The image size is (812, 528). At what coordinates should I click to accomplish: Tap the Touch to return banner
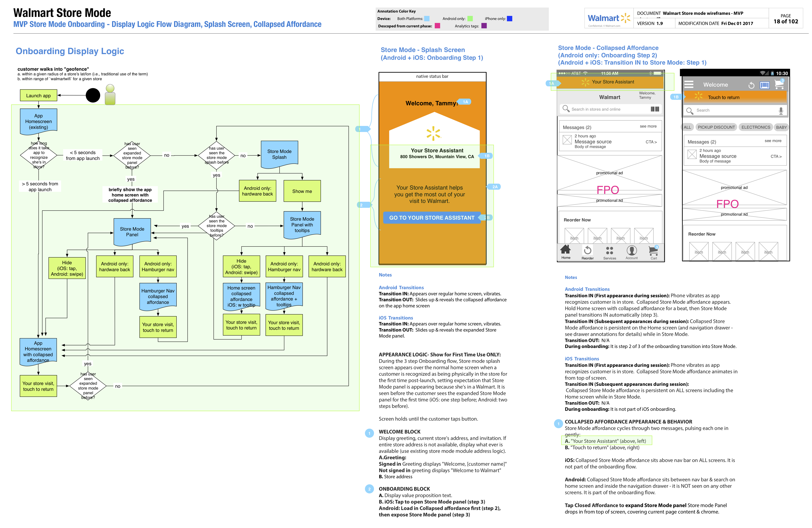click(735, 97)
